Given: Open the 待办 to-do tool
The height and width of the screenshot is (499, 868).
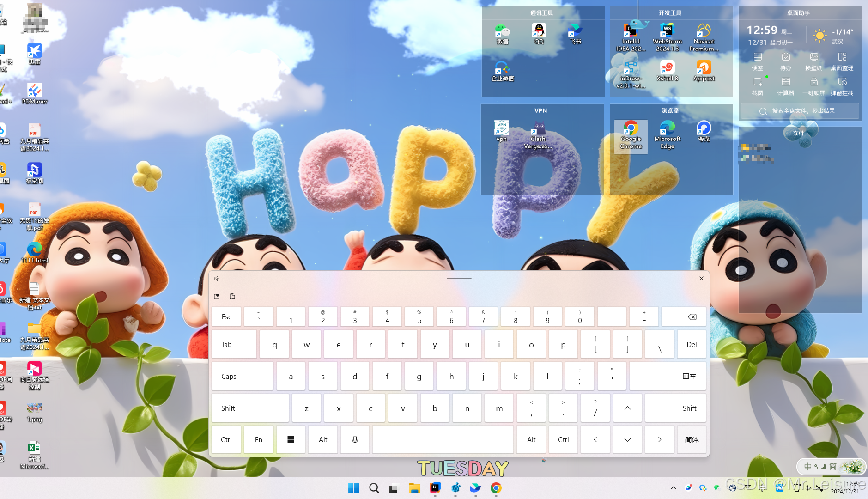Looking at the screenshot, I should click(x=786, y=61).
